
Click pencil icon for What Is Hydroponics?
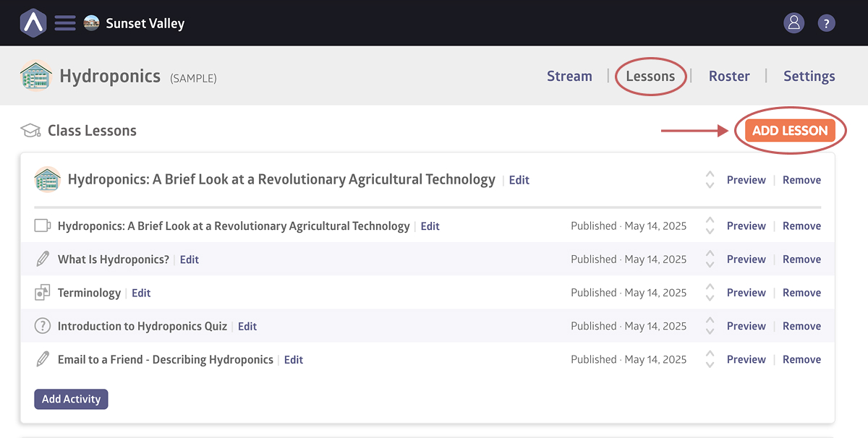point(43,259)
